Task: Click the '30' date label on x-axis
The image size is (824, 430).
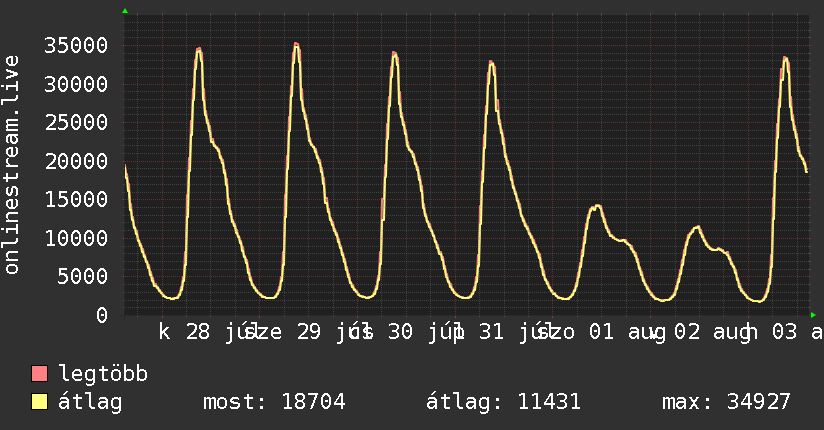Action: [x=400, y=332]
